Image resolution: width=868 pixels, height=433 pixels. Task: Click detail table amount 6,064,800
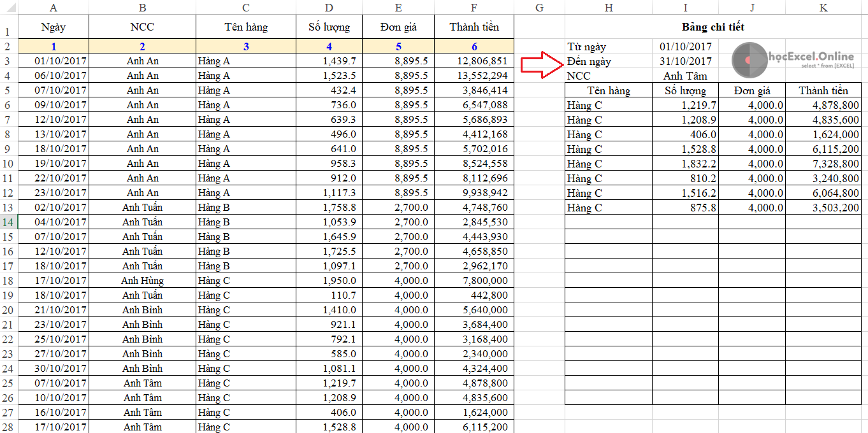point(824,193)
